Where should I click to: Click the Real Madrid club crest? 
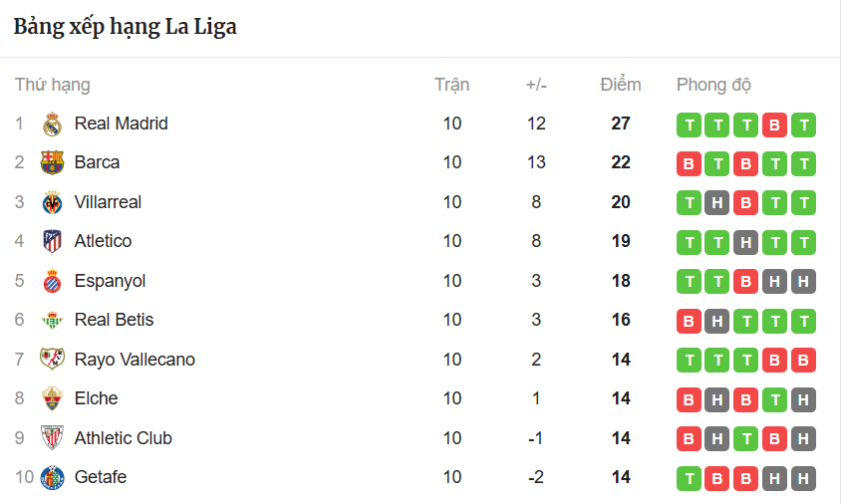52,125
